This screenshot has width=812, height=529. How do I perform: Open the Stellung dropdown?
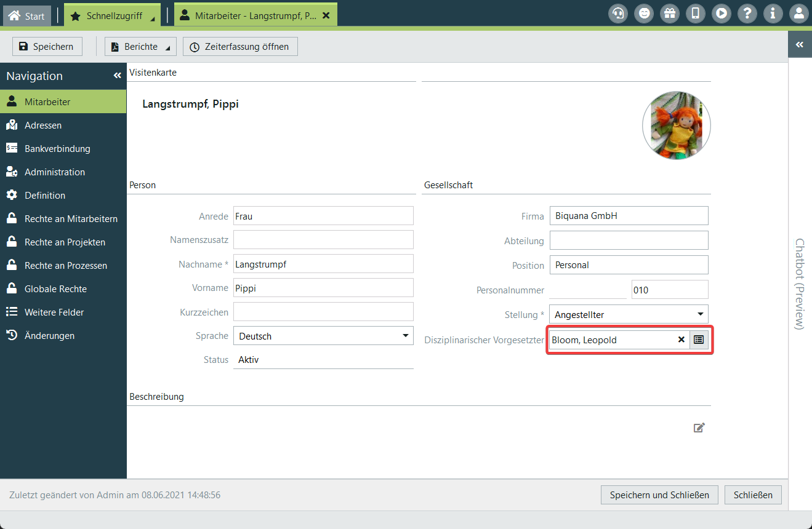[x=700, y=314]
